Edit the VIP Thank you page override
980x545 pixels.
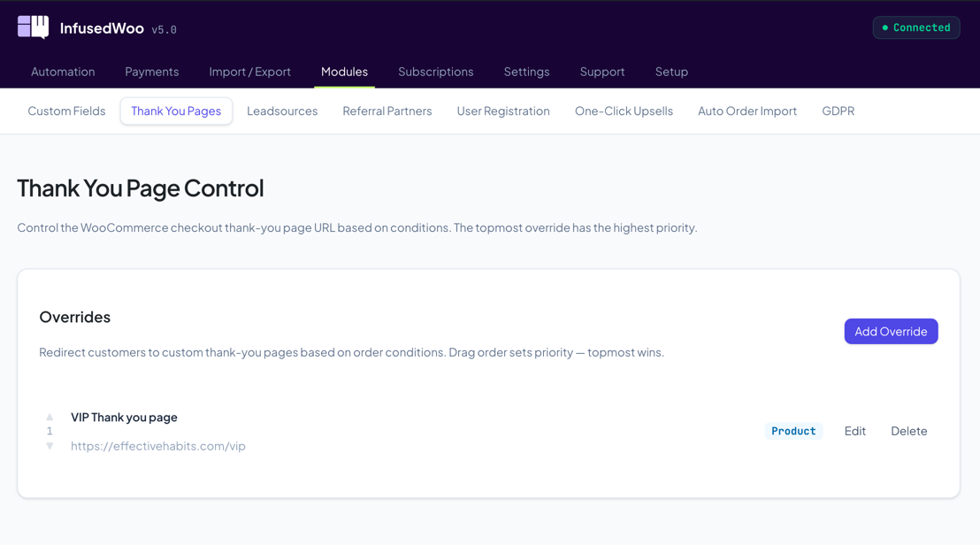click(854, 431)
